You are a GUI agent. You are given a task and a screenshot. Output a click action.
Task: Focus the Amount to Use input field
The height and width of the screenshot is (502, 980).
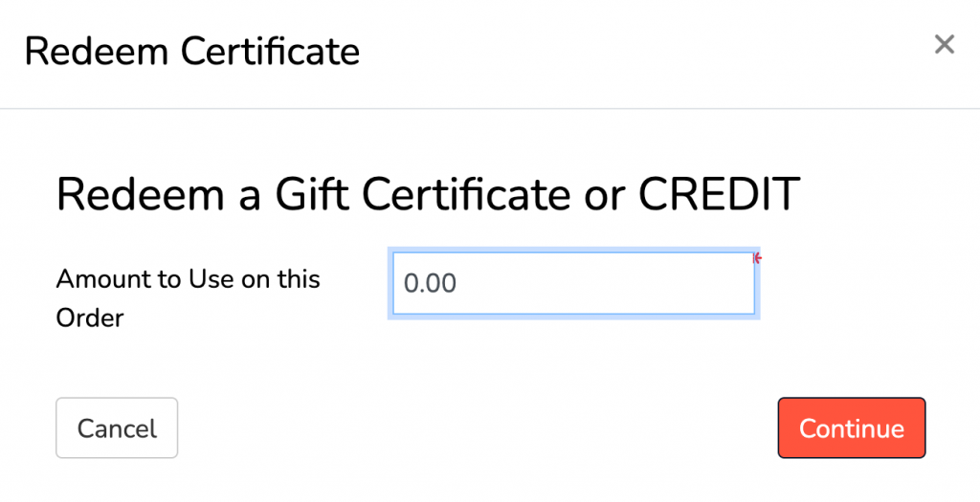click(572, 284)
